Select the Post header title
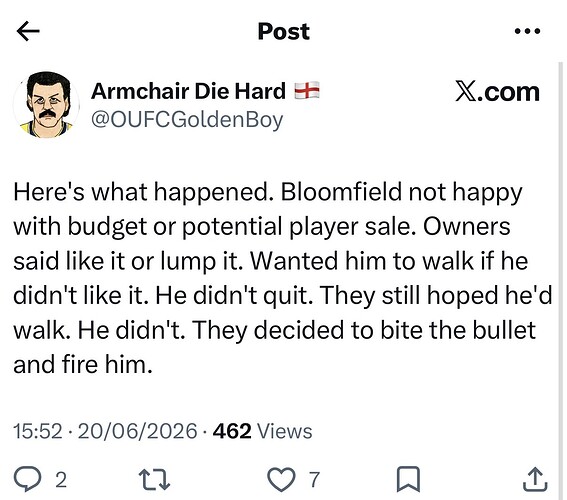The width and height of the screenshot is (567, 500). 284,31
